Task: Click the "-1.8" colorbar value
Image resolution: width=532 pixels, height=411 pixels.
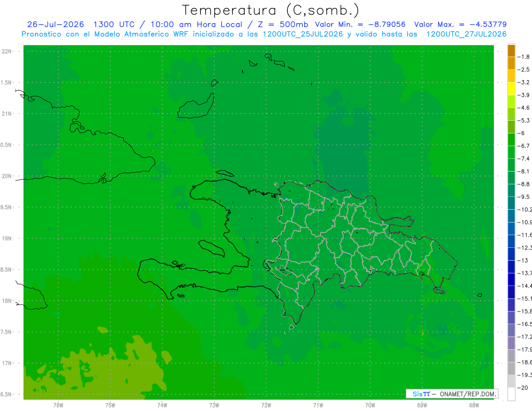Action: 524,57
